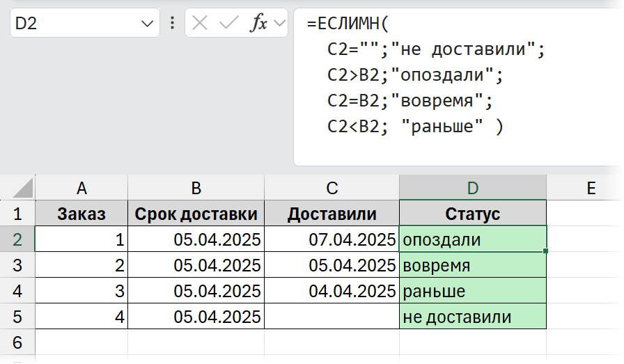Click delivered date 04.04.2025
624x364 pixels.
[332, 291]
